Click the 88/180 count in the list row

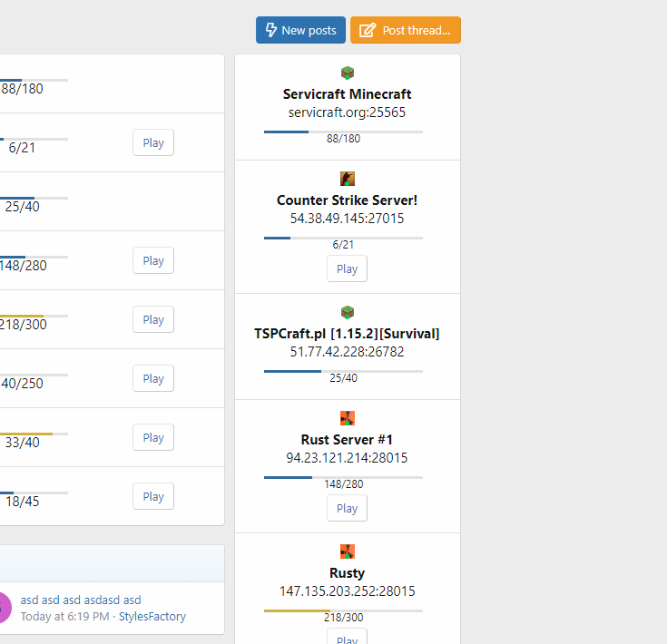(22, 89)
